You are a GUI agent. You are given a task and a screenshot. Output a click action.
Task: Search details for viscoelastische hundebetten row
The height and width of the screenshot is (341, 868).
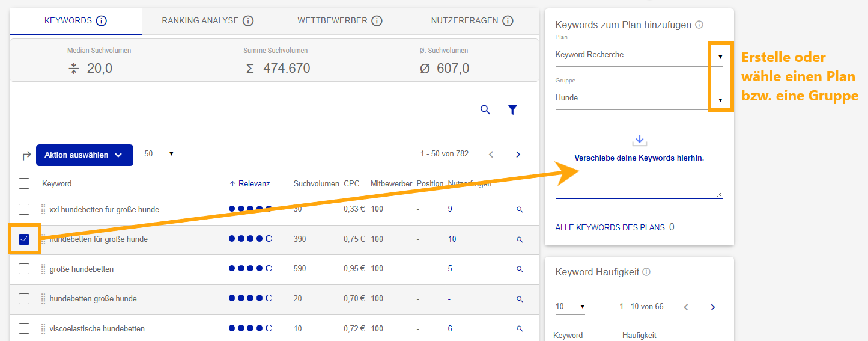(520, 329)
